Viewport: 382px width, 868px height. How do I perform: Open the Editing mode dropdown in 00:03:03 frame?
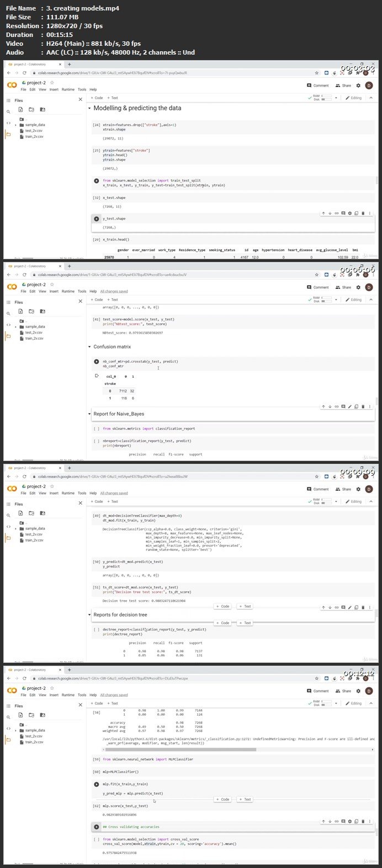354,98
